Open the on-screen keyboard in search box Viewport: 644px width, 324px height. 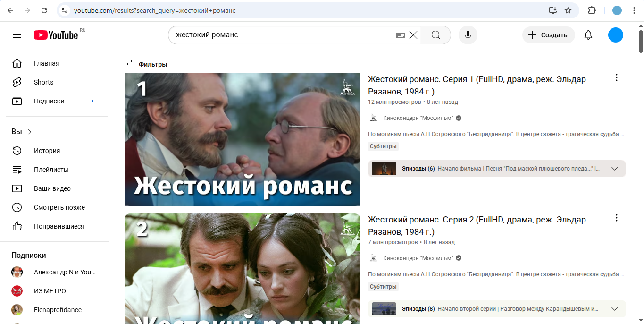[400, 35]
